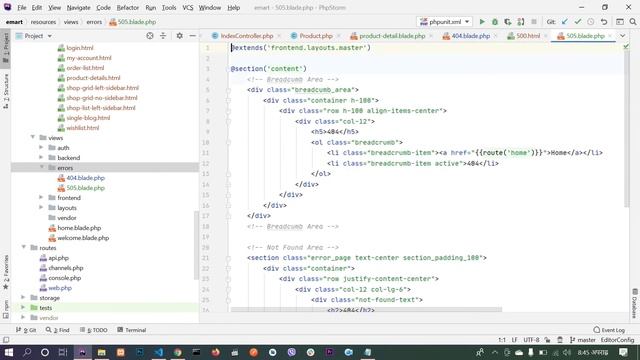Open Firefox from taskbar
This screenshot has height=360, width=640.
[x=216, y=352]
